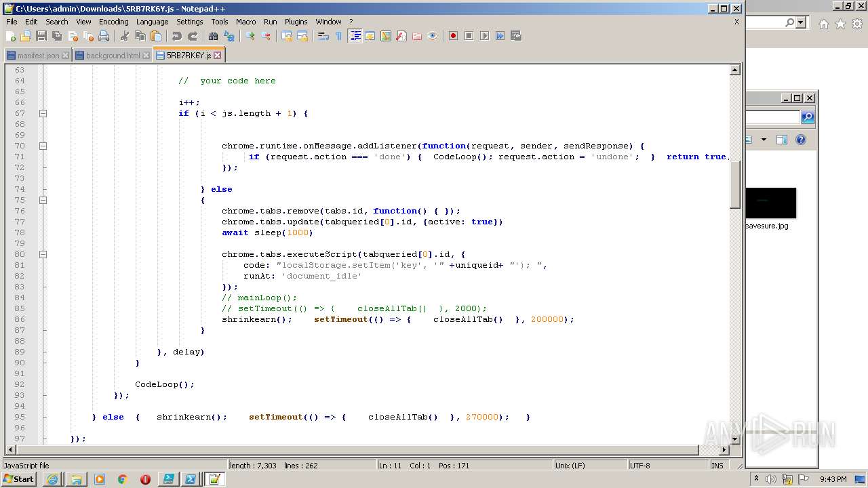The height and width of the screenshot is (488, 868).
Task: Open the Search menu
Action: [57, 22]
